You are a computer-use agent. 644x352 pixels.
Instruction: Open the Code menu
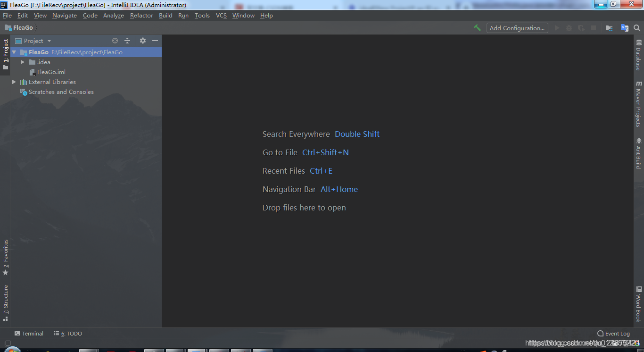point(90,16)
